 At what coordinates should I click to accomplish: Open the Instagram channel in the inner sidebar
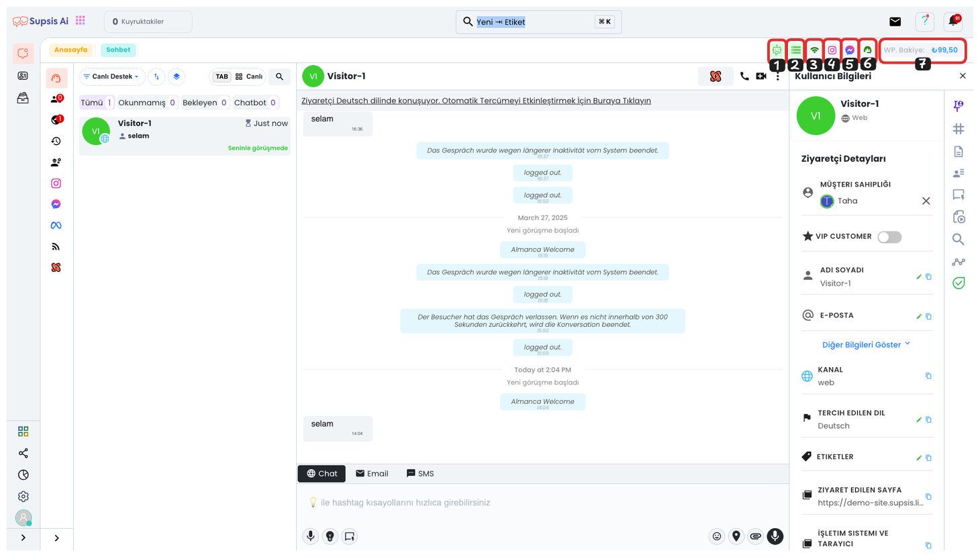56,183
